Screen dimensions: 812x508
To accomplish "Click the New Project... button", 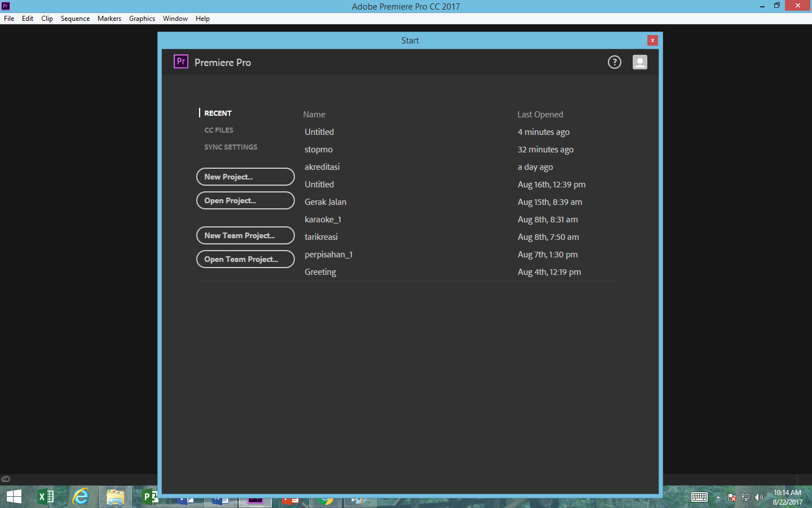I will point(245,177).
